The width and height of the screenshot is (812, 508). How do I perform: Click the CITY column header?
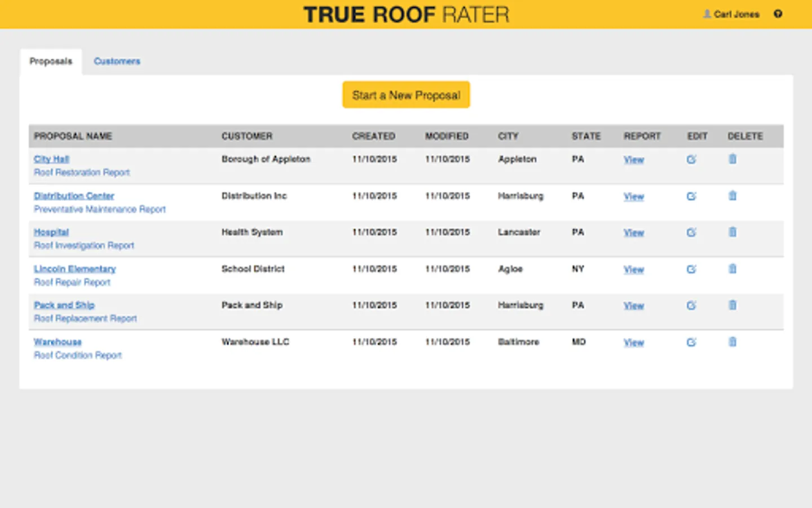(x=508, y=136)
